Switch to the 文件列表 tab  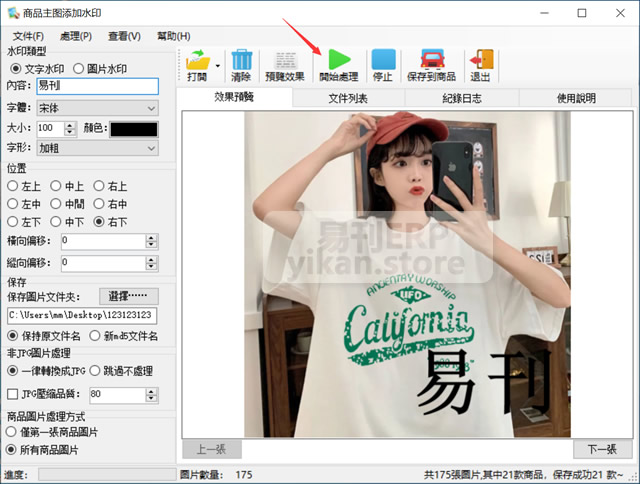click(x=348, y=98)
